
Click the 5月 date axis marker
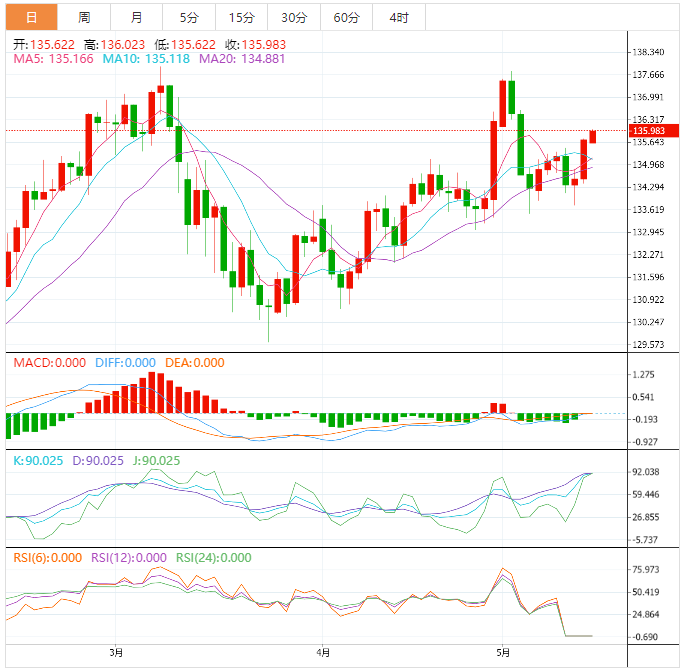(x=504, y=653)
